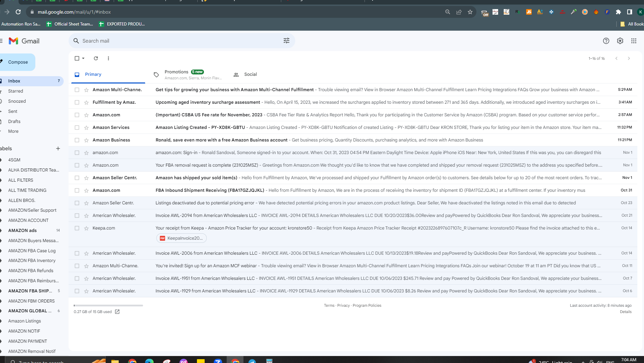Open the Privacy link
Image resolution: width=644 pixels, height=363 pixels.
(344, 306)
